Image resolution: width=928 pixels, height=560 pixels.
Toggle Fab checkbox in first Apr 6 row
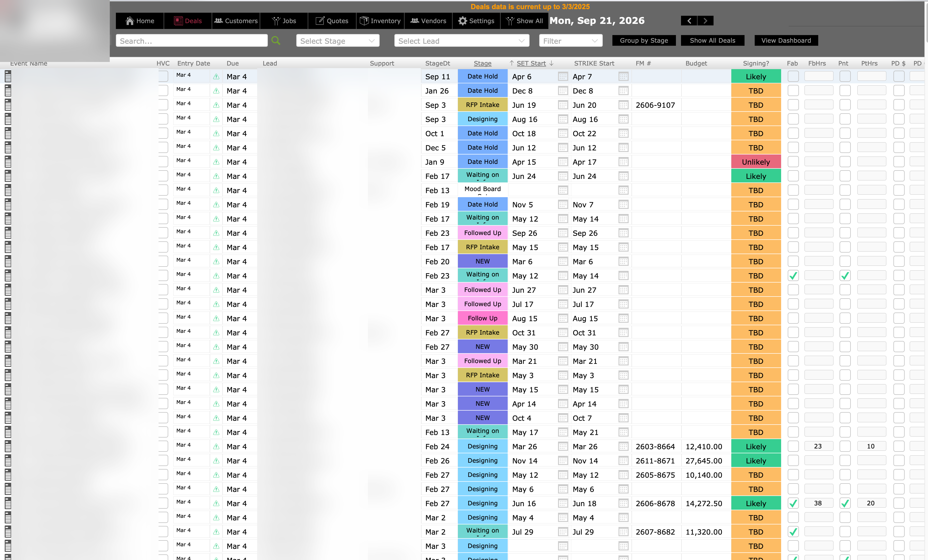coord(793,76)
